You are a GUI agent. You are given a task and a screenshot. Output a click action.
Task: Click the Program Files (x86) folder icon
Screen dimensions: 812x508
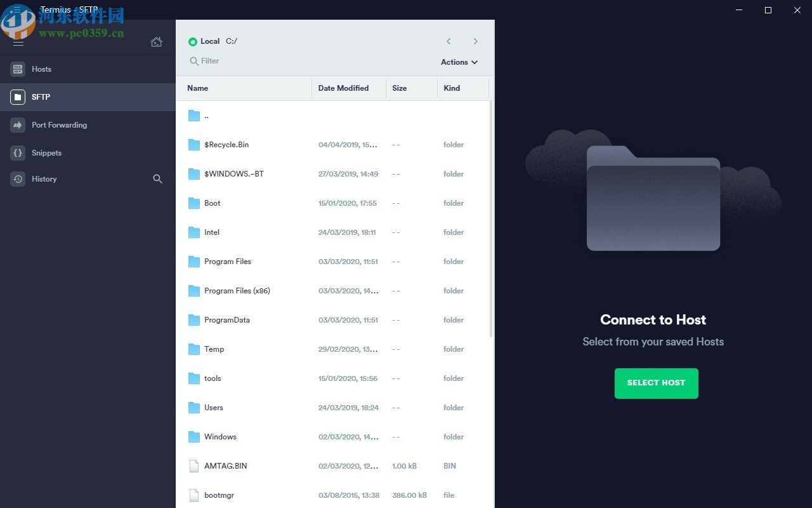[194, 291]
